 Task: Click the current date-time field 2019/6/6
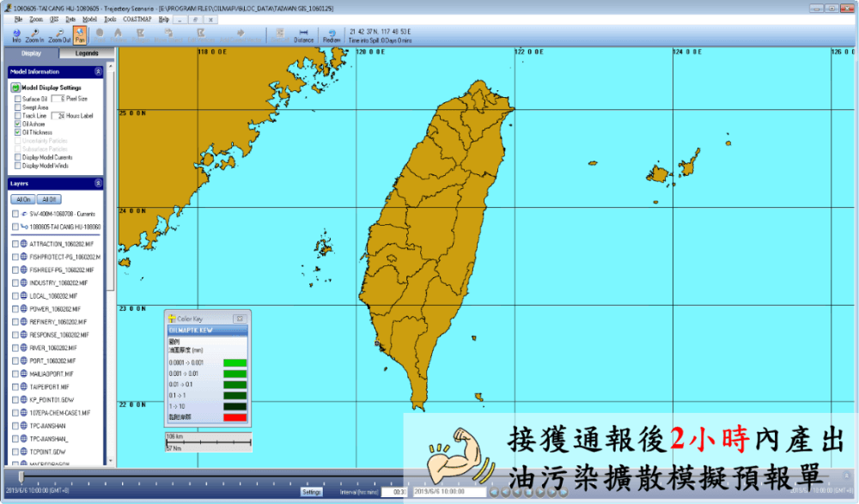pyautogui.click(x=449, y=492)
